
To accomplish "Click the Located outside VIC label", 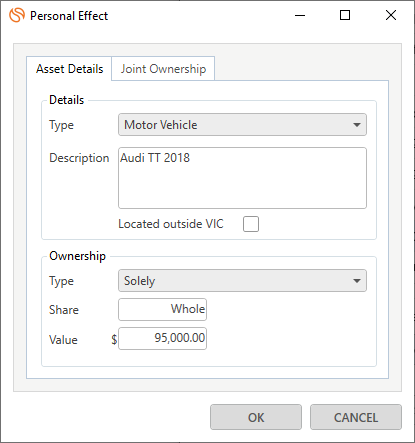I will (x=171, y=224).
